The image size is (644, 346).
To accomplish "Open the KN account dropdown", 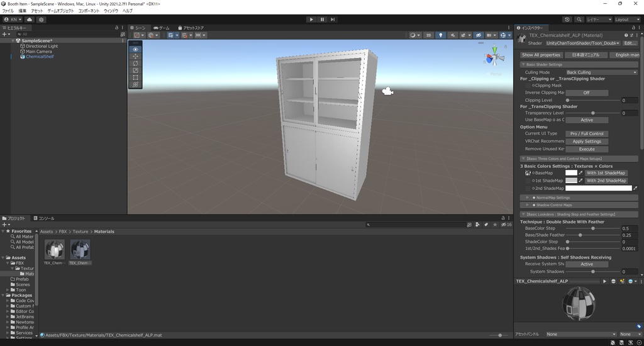I will 13,20.
